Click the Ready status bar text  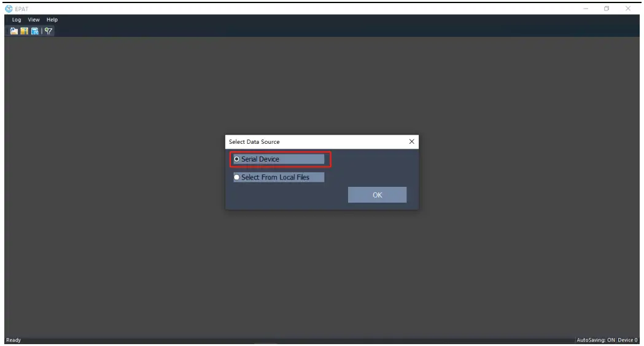[14, 340]
